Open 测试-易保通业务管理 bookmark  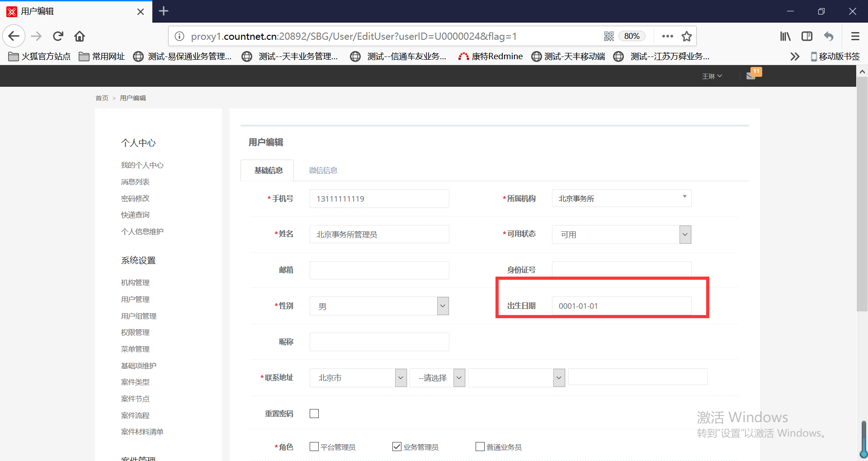coord(182,56)
